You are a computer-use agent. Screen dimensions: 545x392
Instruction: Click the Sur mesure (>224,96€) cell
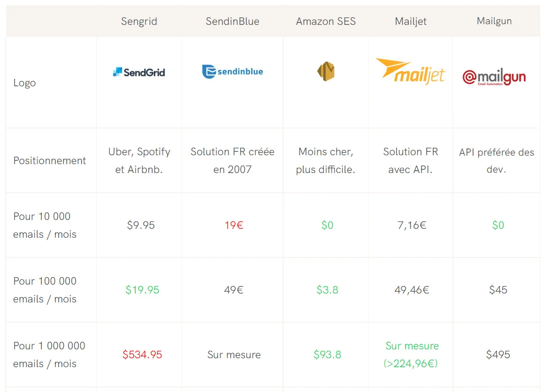point(411,354)
